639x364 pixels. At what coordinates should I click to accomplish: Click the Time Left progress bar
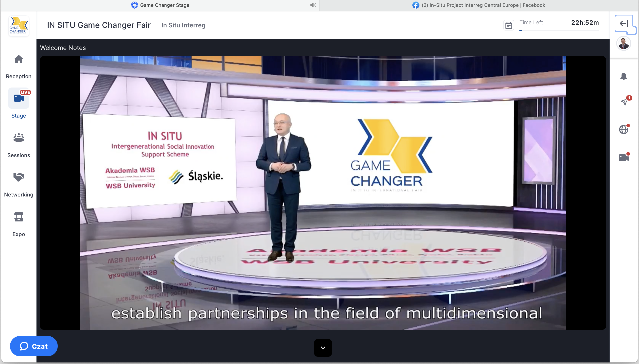pyautogui.click(x=559, y=30)
